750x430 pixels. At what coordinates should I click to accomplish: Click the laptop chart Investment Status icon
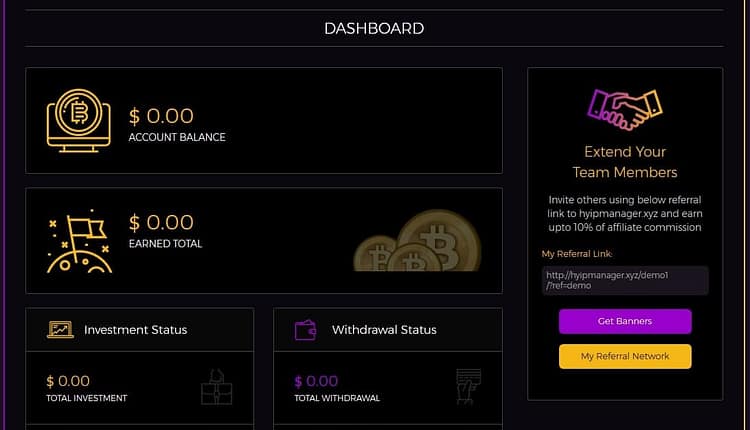point(60,330)
